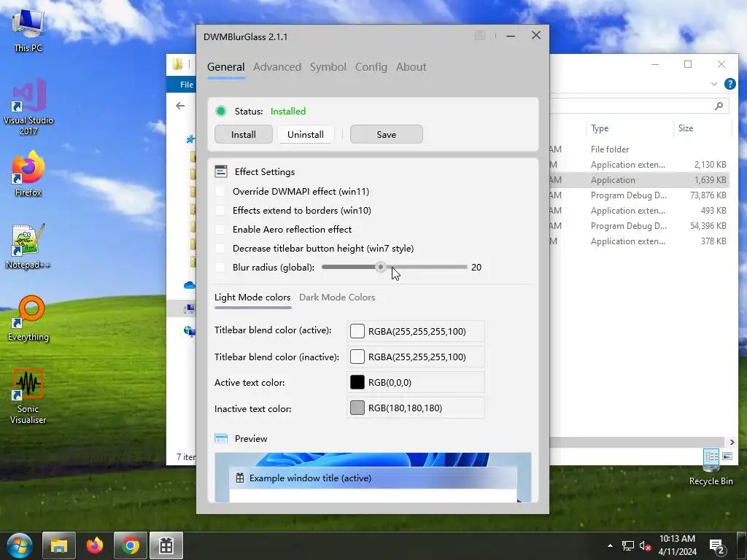Pick inactive titlebar blend color swatch
This screenshot has height=560, width=747.
[357, 357]
